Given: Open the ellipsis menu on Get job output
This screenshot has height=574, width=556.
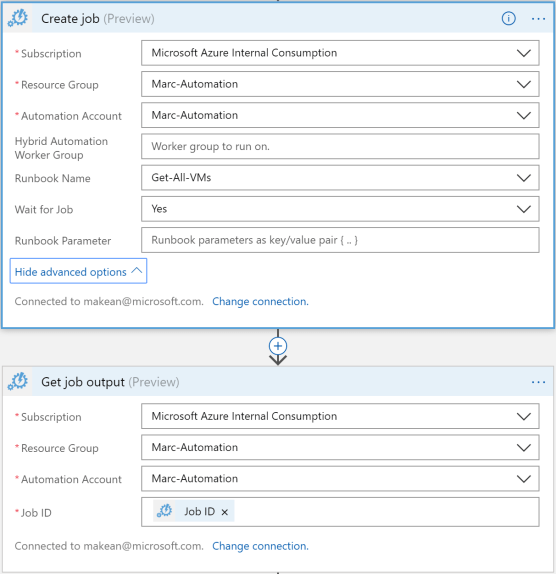Looking at the screenshot, I should click(538, 382).
